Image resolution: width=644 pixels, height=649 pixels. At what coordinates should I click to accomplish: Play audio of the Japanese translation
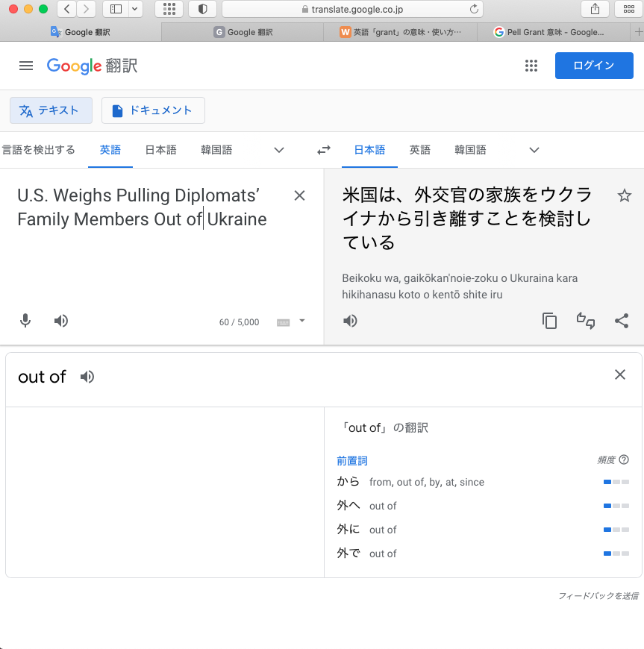(x=350, y=321)
